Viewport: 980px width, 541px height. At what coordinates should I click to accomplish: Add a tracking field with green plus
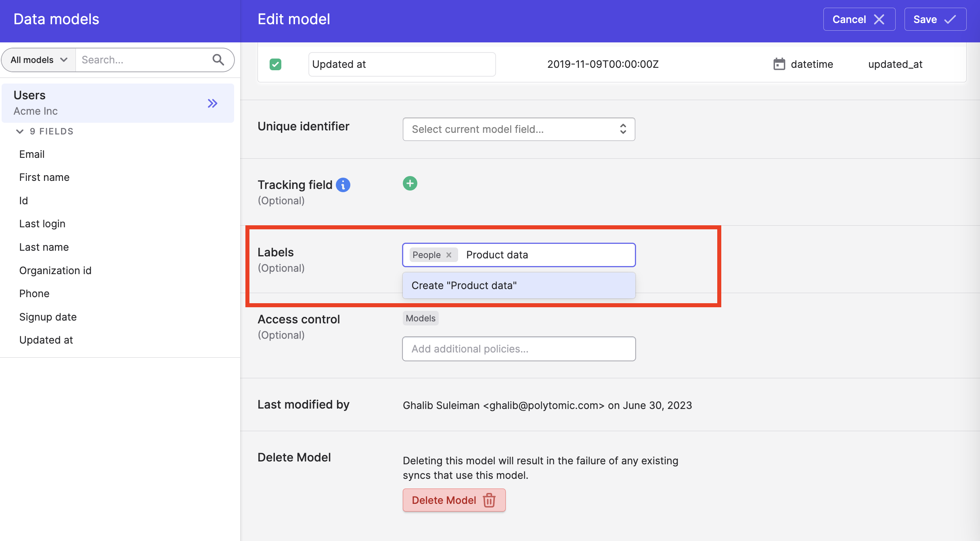[410, 183]
